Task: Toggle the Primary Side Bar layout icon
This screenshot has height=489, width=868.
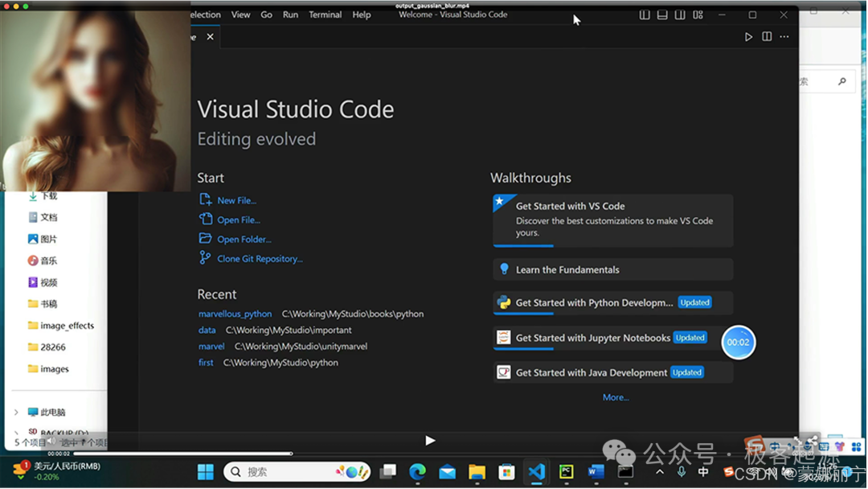Action: [x=645, y=15]
